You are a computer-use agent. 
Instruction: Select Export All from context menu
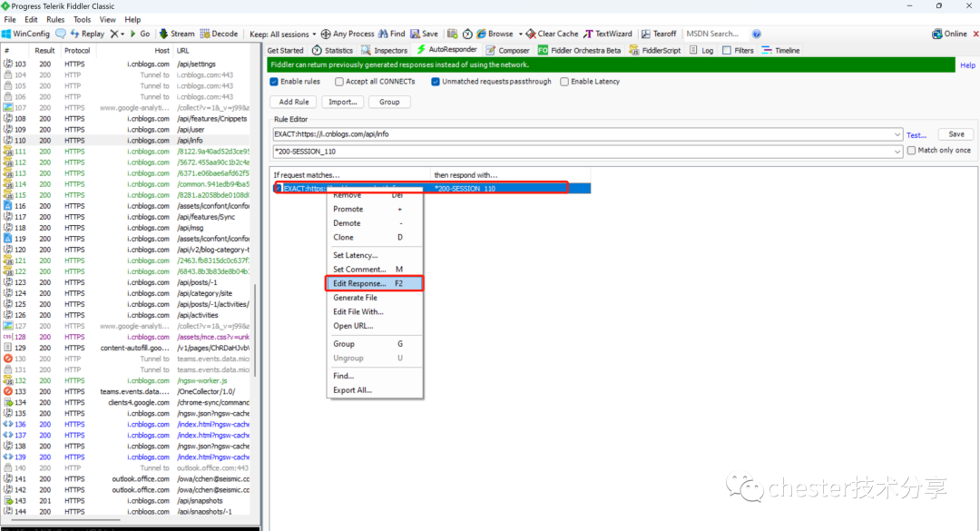[374, 389]
